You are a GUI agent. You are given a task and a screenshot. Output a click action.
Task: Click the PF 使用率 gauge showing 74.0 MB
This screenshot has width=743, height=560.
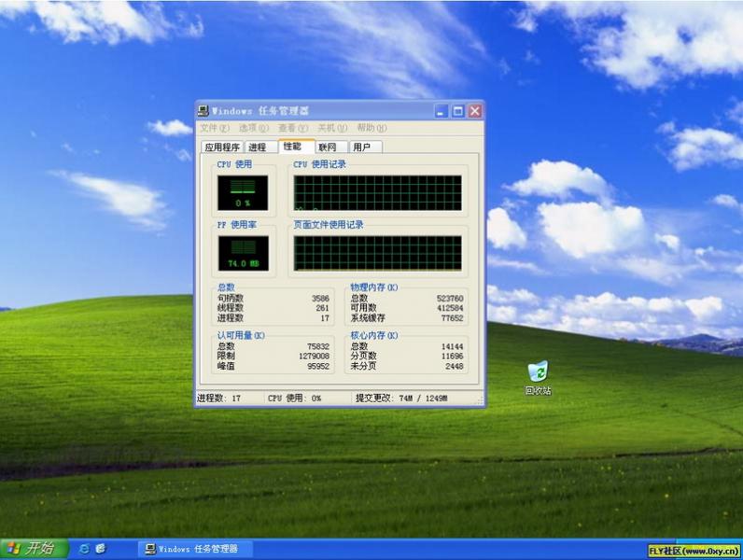243,254
